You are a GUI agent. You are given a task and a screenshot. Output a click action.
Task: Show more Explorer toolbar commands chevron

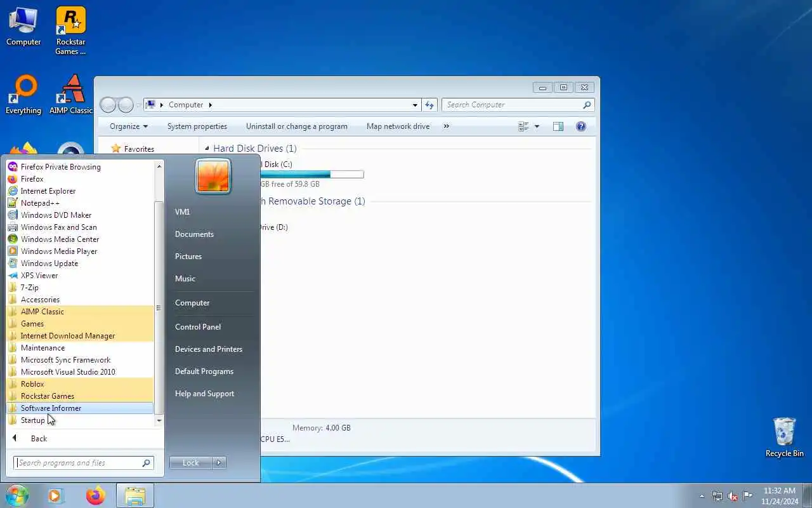(446, 126)
